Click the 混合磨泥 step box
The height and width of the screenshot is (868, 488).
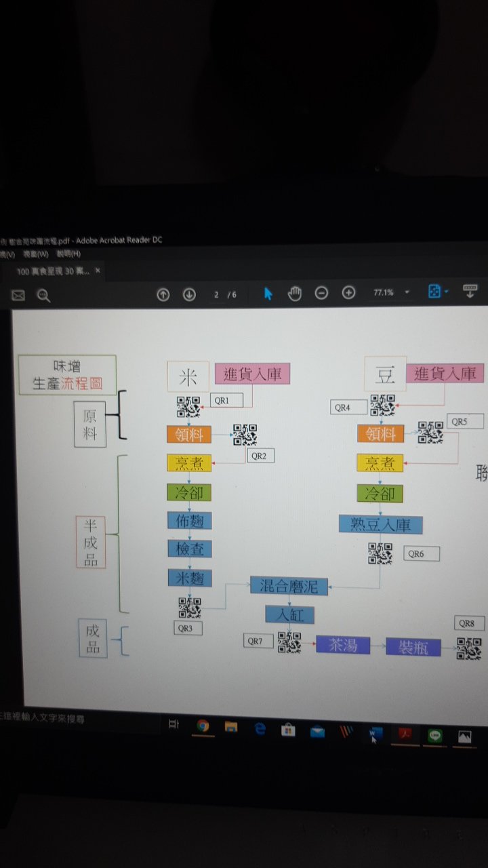pyautogui.click(x=289, y=586)
